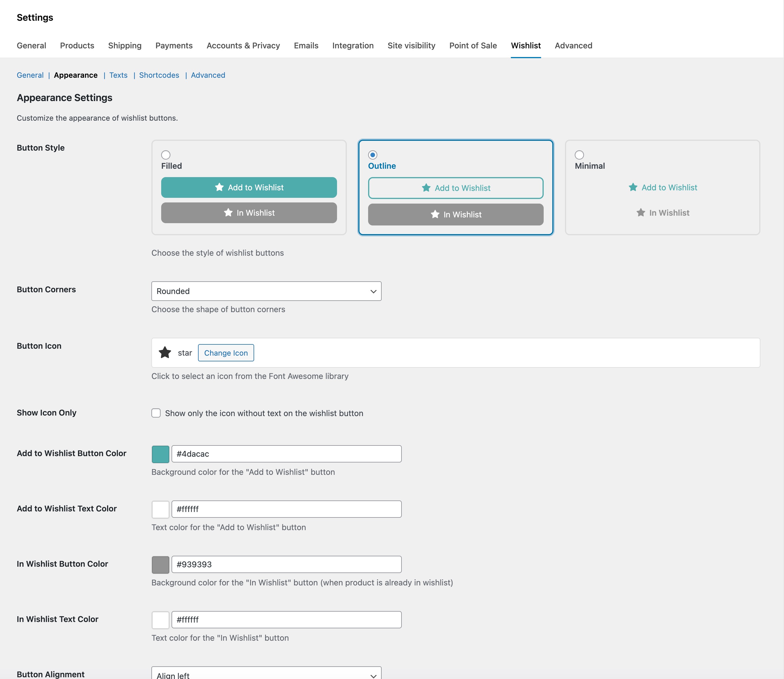This screenshot has width=784, height=679.
Task: Click the star on the Minimal Add to Wishlist link
Action: click(x=633, y=187)
